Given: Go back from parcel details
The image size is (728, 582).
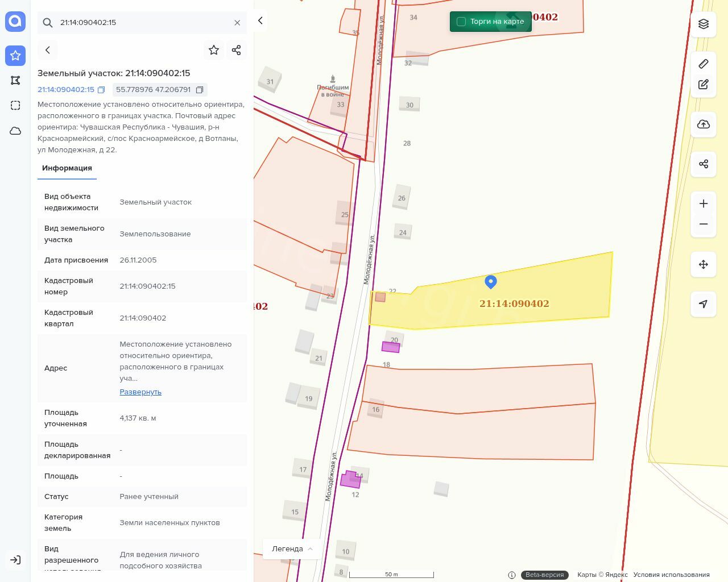Looking at the screenshot, I should pos(48,50).
